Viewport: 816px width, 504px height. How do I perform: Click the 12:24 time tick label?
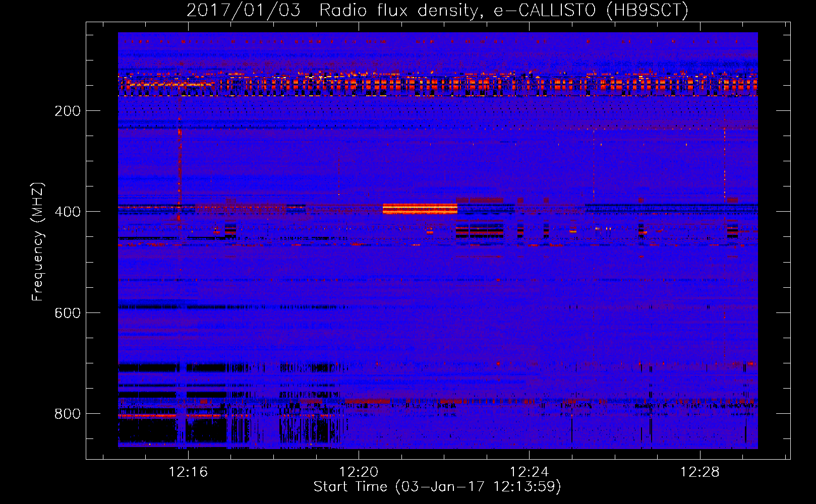click(529, 472)
